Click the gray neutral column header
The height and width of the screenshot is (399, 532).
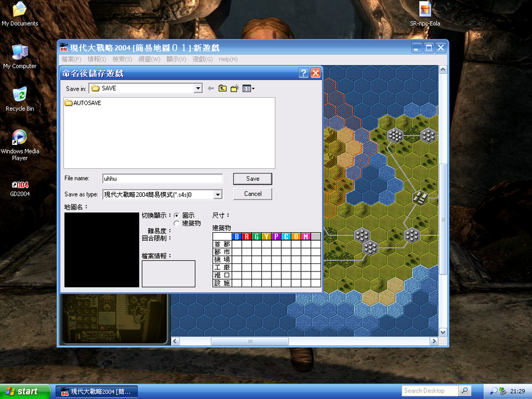click(x=316, y=237)
